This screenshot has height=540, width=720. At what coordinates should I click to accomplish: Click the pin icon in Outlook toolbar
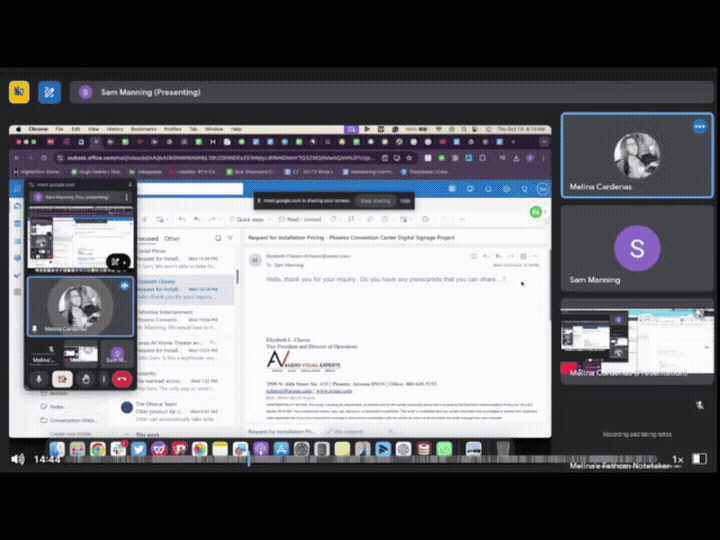pyautogui.click(x=369, y=219)
